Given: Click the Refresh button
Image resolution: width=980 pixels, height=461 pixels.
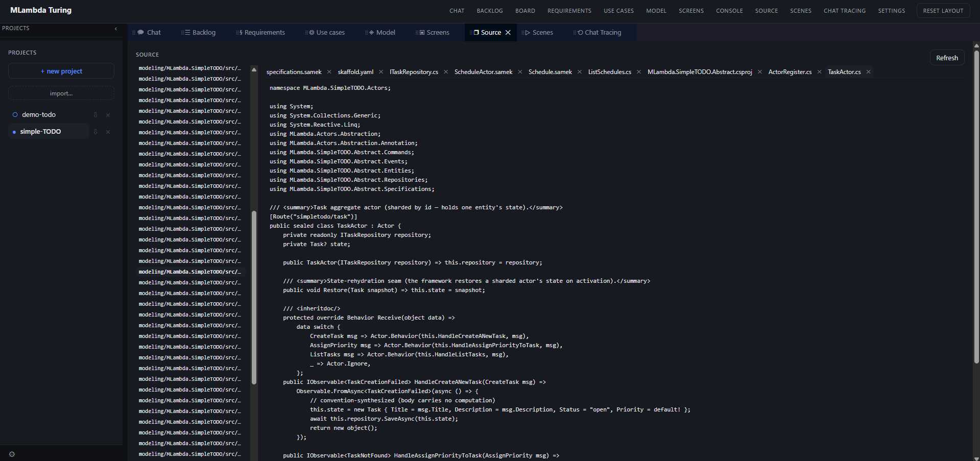Looking at the screenshot, I should 947,58.
